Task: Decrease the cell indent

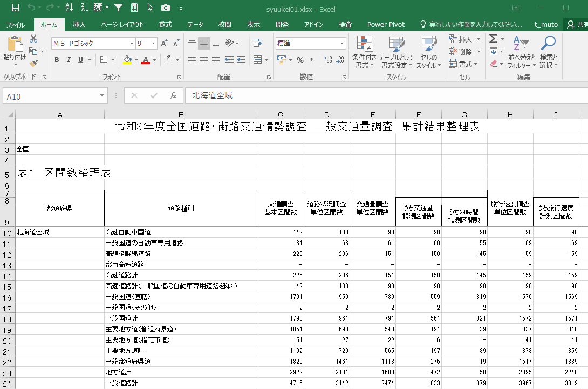Action: point(229,59)
